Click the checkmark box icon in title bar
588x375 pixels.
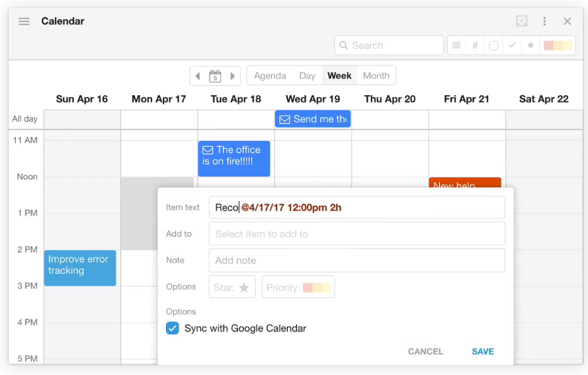pyautogui.click(x=522, y=21)
